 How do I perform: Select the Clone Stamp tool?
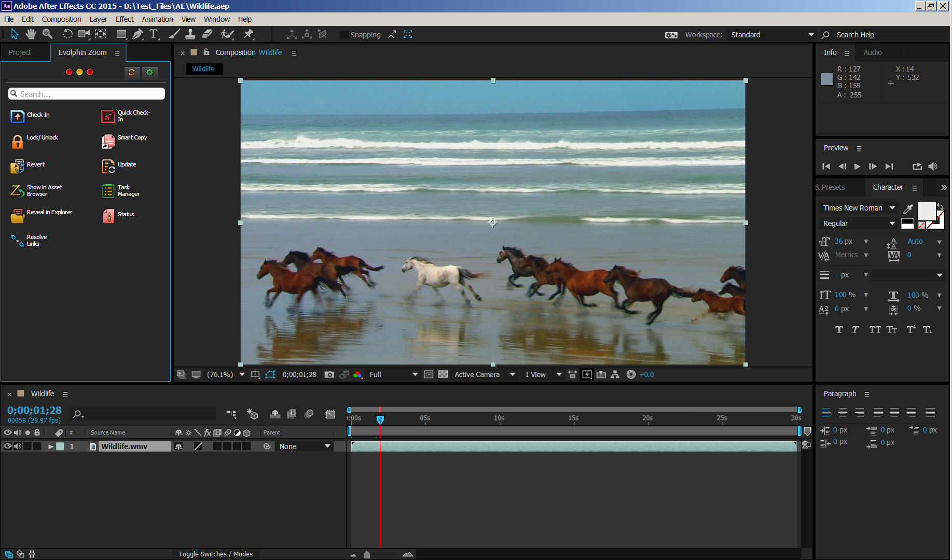click(190, 34)
